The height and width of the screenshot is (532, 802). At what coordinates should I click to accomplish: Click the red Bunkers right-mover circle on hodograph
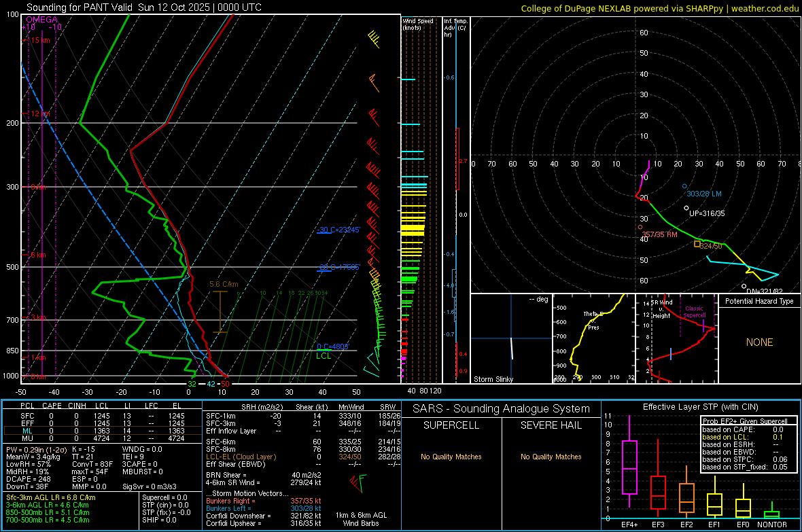[x=640, y=227]
